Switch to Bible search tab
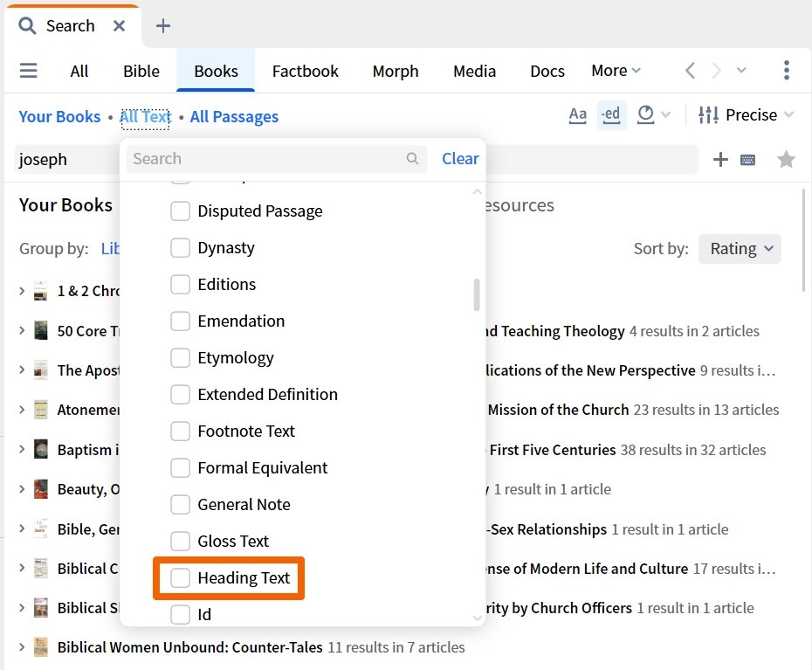The image size is (812, 670). tap(141, 71)
